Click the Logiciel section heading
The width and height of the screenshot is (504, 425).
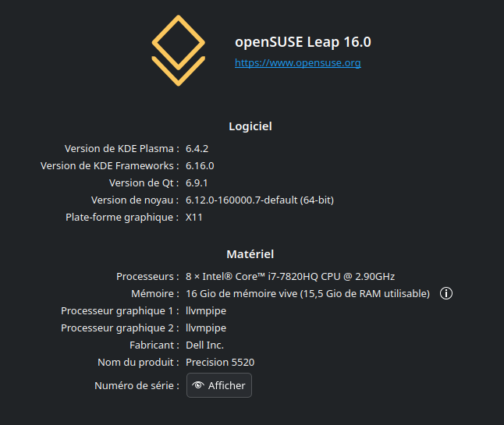[250, 126]
